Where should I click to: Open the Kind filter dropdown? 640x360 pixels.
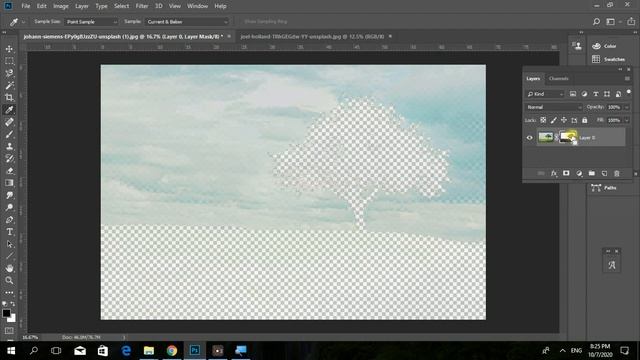545,94
